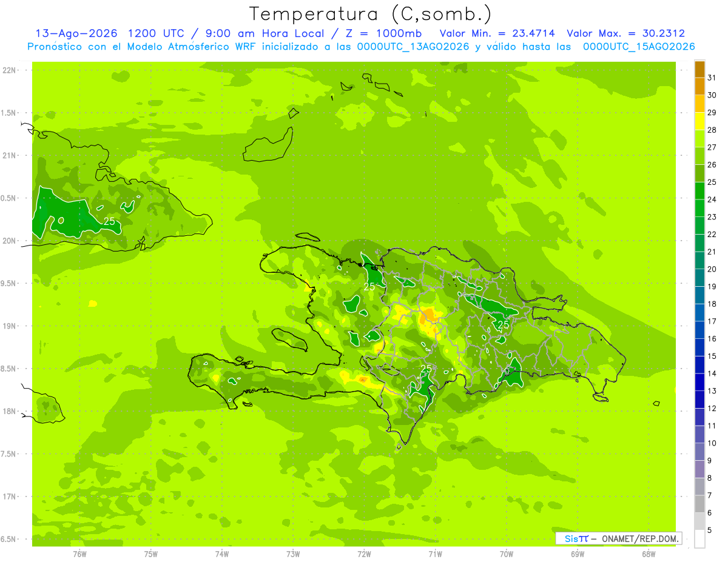
Task: Click the '6.5N' latitude axis label
Action: coord(9,539)
